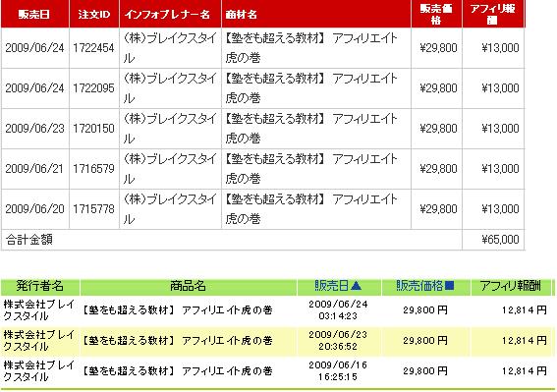557x392 pixels.
Task: Click the ¥13,000 reward for order 1715778
Action: coord(500,209)
